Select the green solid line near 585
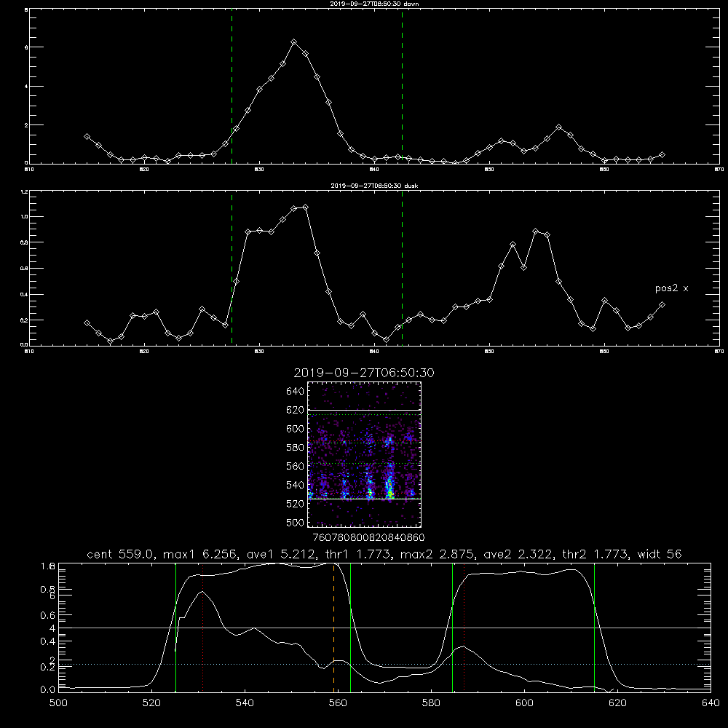This screenshot has width=728, height=728. (452, 628)
